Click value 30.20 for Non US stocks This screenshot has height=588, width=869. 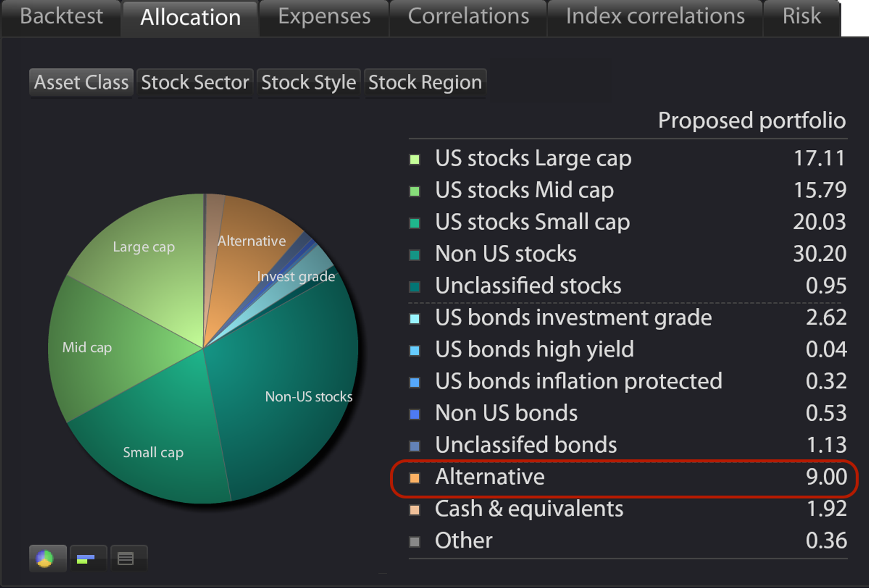820,254
